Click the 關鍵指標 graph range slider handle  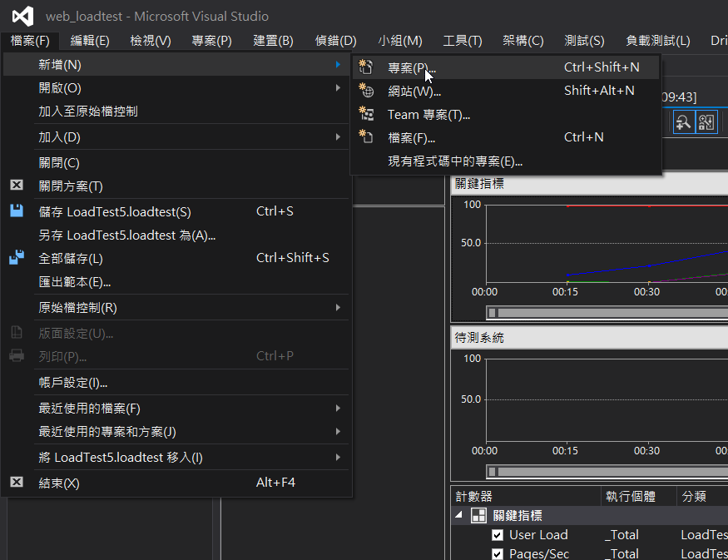click(493, 313)
